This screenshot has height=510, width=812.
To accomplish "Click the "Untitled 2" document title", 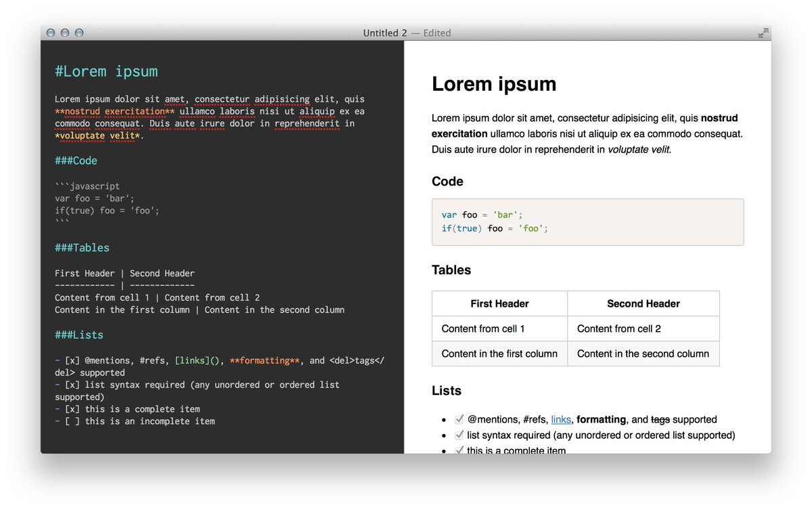I will click(x=385, y=33).
